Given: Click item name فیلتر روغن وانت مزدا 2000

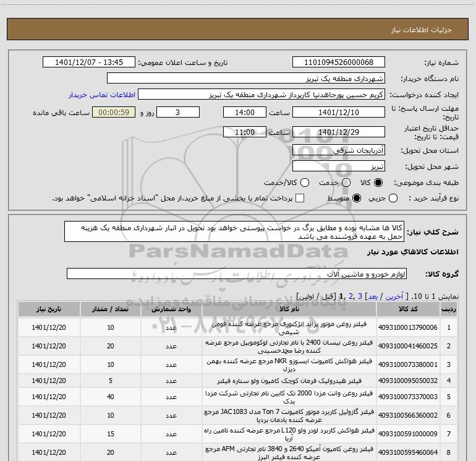Looking at the screenshot, I should pyautogui.click(x=289, y=397).
